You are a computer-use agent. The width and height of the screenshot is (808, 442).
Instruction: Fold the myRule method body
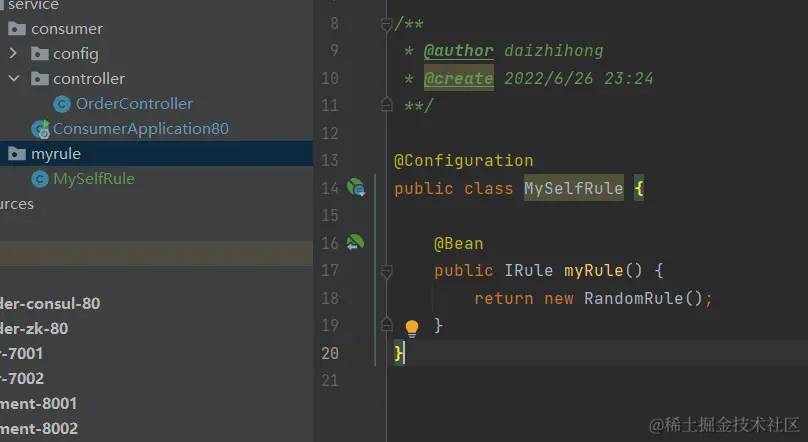[386, 270]
